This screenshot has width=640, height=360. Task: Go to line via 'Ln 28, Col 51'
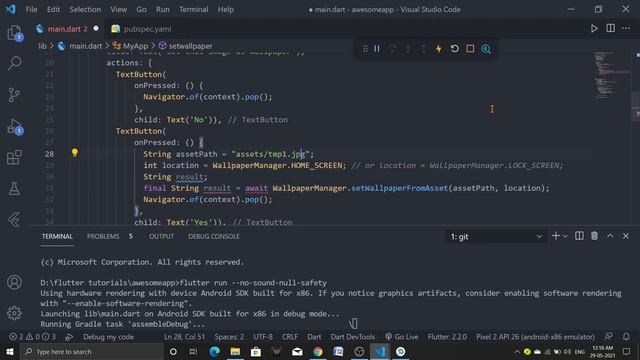(x=184, y=337)
